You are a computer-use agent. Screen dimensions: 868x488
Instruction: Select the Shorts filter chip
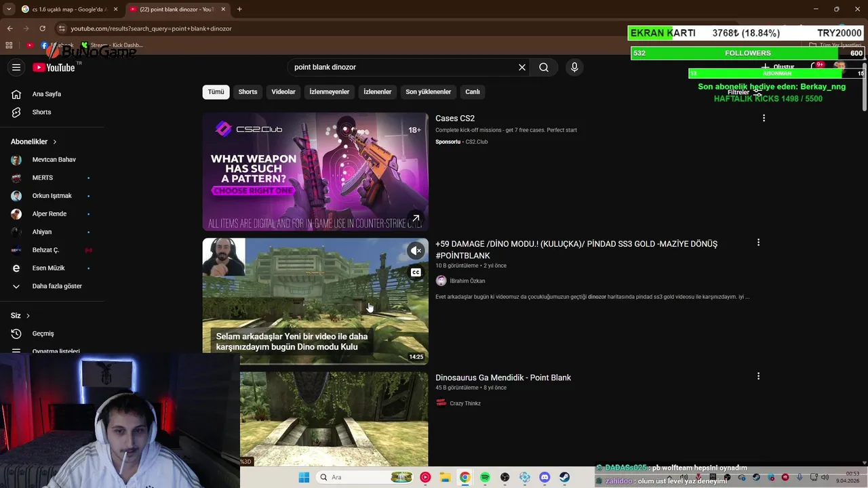point(248,92)
